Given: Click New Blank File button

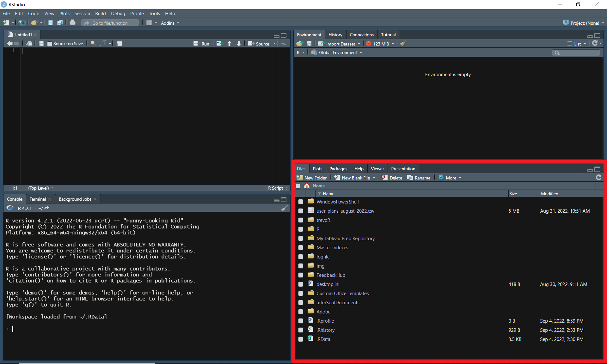Looking at the screenshot, I should pyautogui.click(x=352, y=178).
